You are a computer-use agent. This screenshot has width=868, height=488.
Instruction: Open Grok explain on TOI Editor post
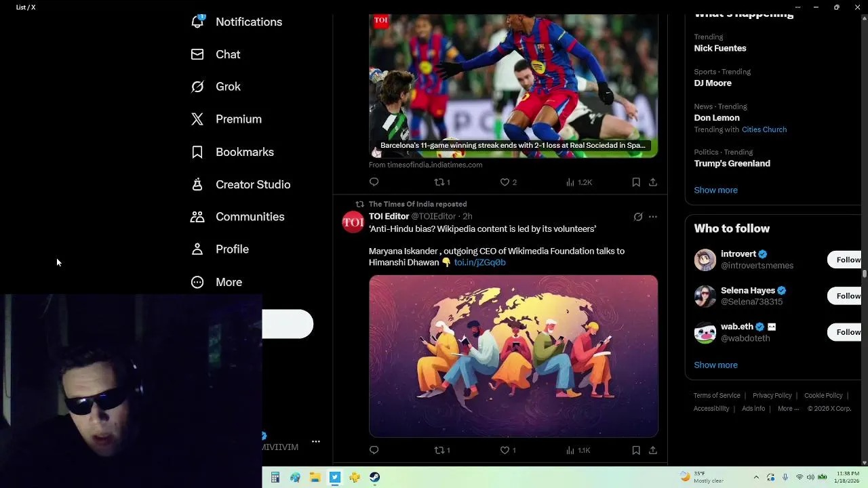[638, 217]
